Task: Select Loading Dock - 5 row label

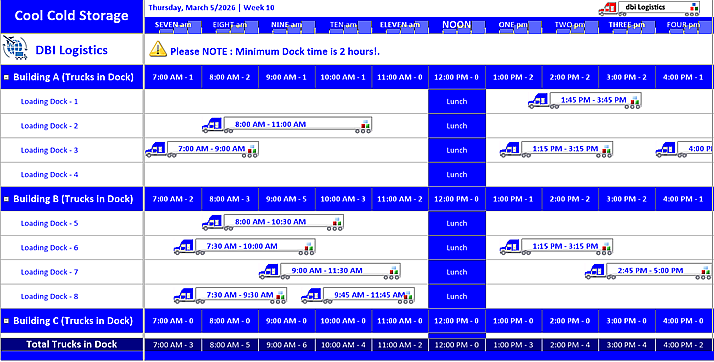Action: pyautogui.click(x=49, y=223)
